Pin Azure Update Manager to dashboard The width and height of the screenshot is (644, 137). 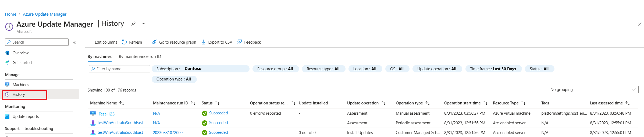(x=133, y=24)
